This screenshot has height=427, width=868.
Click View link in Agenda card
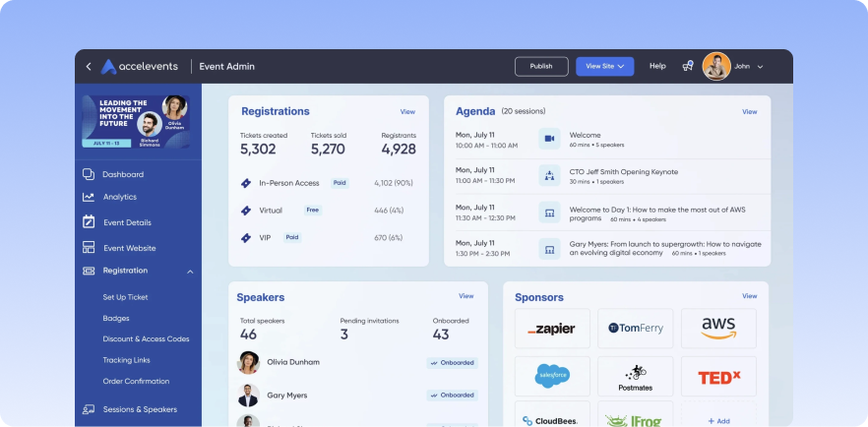click(749, 112)
